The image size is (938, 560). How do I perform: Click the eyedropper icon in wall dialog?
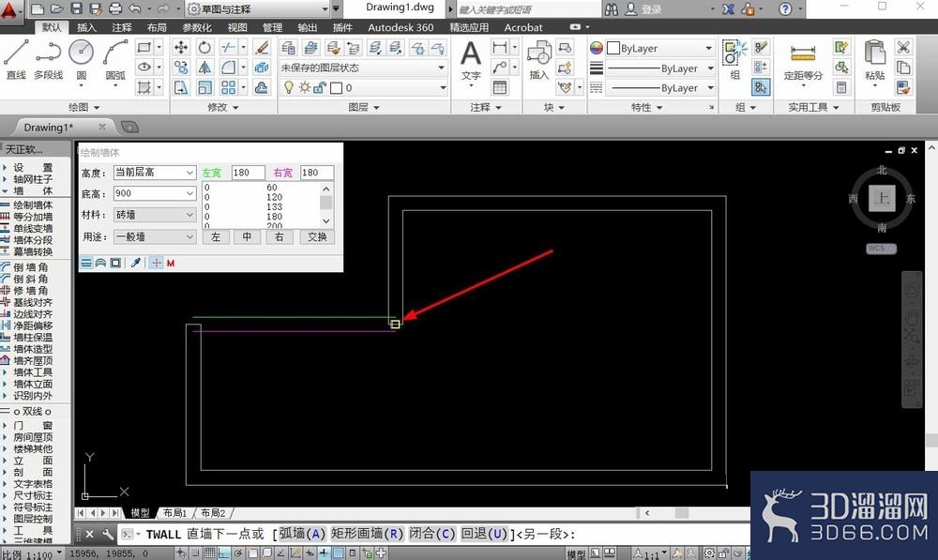click(136, 263)
